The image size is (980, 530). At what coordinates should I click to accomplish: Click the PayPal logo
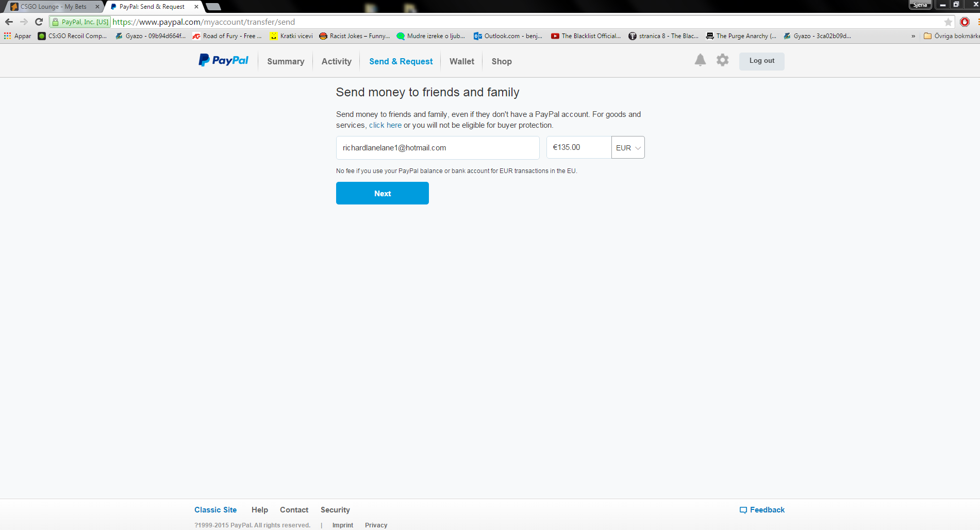[x=223, y=60]
